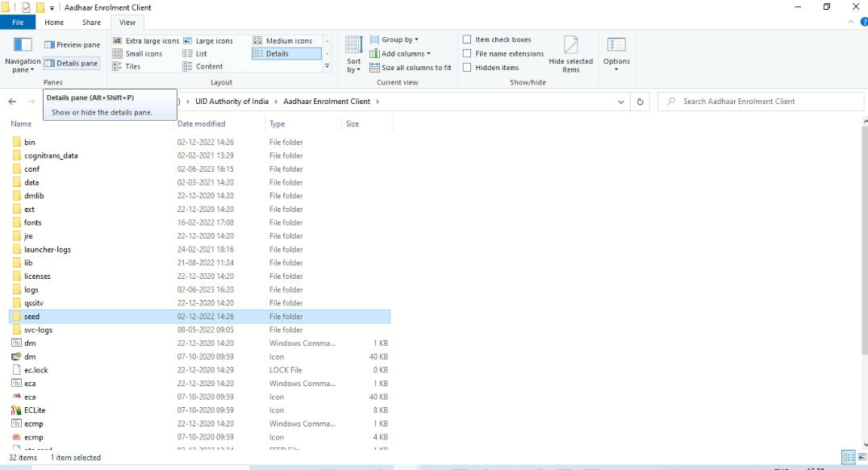The width and height of the screenshot is (868, 470).
Task: Click Properties icon in Quick Access Toolbar
Action: coord(26,8)
